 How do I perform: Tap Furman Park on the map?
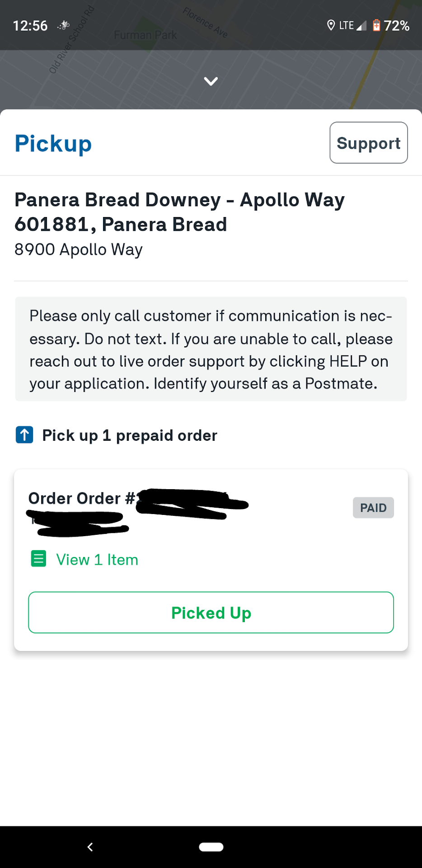click(x=145, y=35)
